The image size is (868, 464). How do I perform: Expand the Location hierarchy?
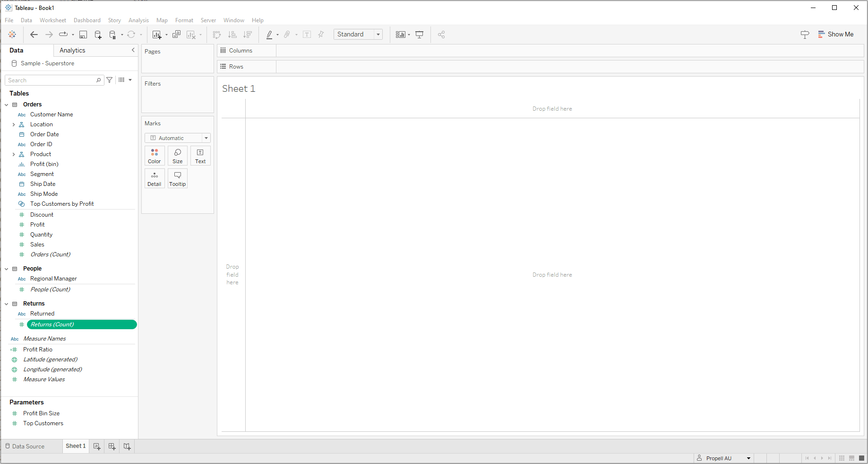click(14, 125)
